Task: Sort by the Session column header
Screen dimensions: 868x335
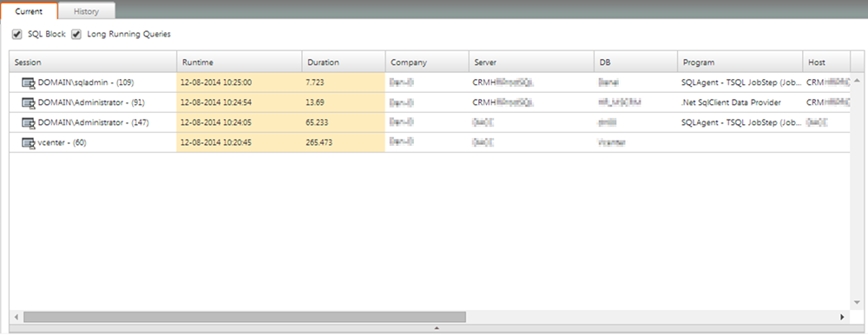Action: click(93, 62)
